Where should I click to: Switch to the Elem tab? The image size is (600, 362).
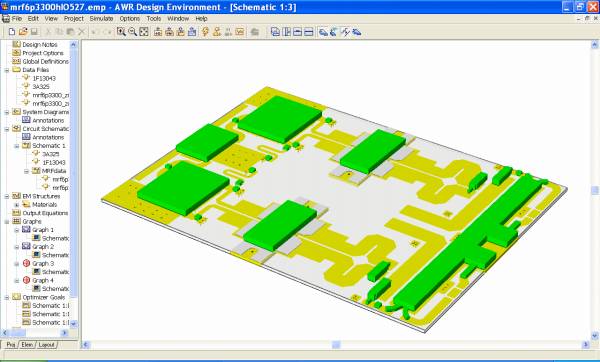click(x=27, y=345)
